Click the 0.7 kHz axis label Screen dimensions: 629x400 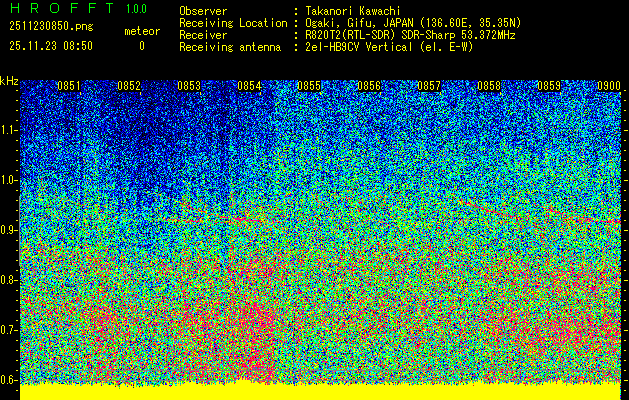pyautogui.click(x=9, y=330)
